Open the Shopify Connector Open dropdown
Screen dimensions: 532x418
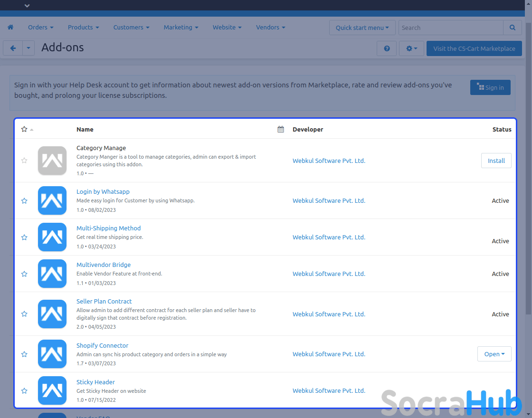click(x=494, y=354)
